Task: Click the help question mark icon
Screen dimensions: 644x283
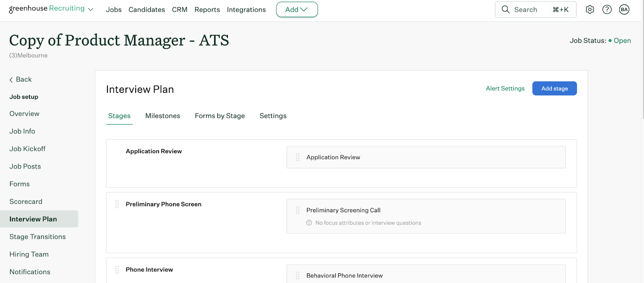Action: (x=607, y=10)
